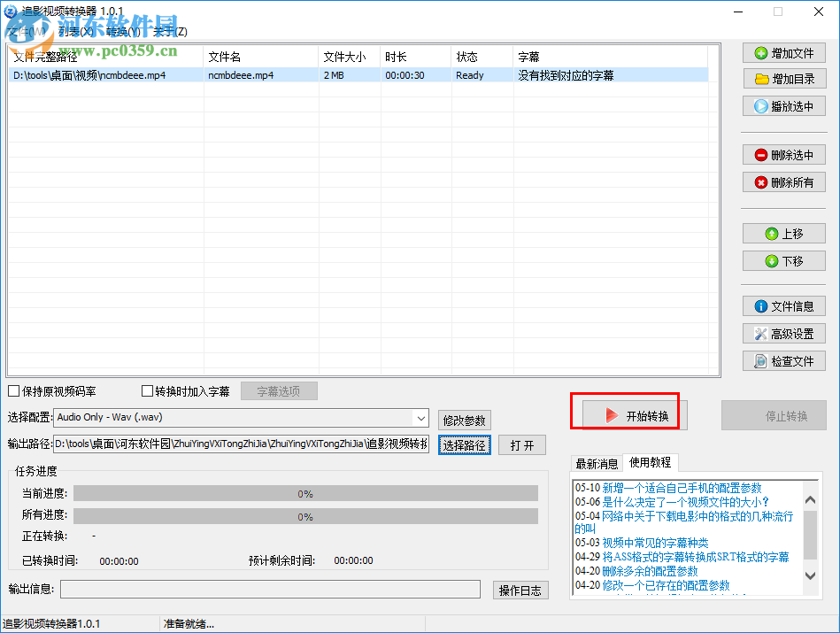Open link 是什么决定了一个视频文件的大小

tap(685, 502)
